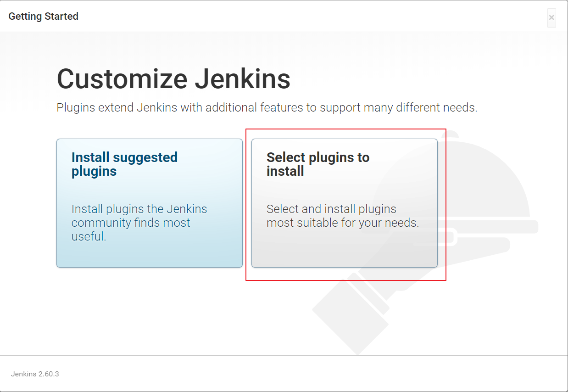
Task: Click the 'Install suggested plugins' bold title
Action: coord(124,164)
